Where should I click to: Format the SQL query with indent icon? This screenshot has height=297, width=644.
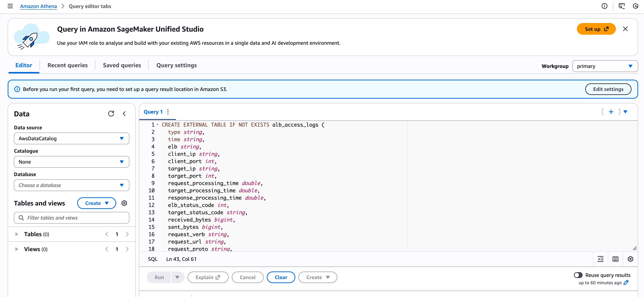click(601, 259)
